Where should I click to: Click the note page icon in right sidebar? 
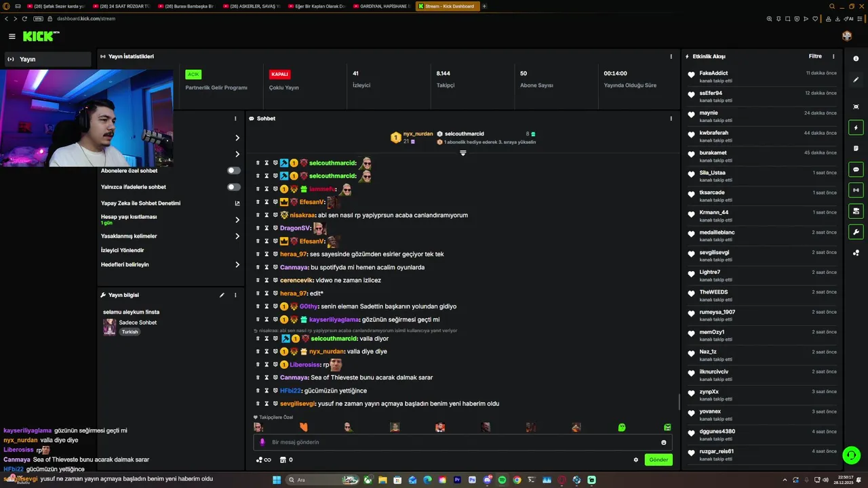(856, 148)
